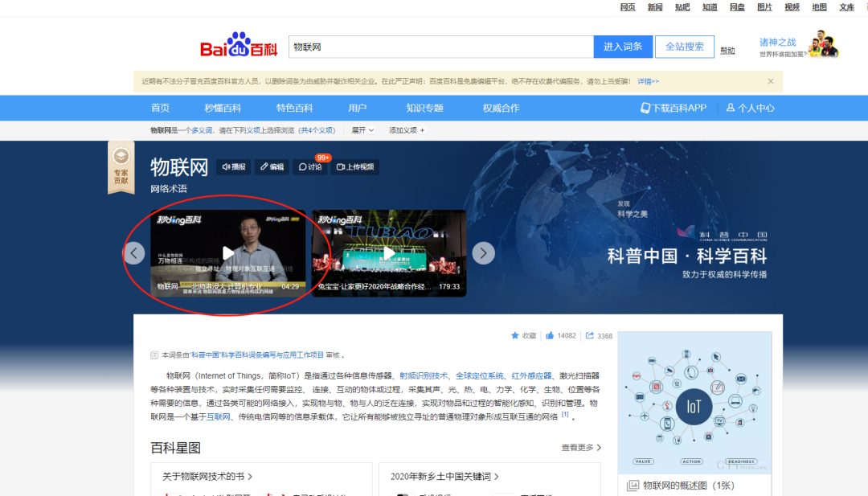Open the 多义词 link
The height and width of the screenshot is (496, 868).
pos(202,130)
